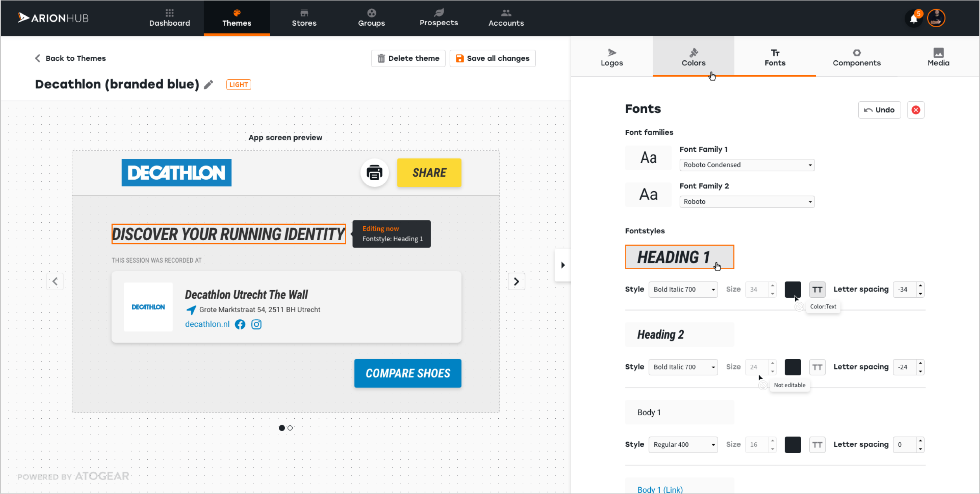
Task: Go to Prospects section
Action: coord(439,18)
